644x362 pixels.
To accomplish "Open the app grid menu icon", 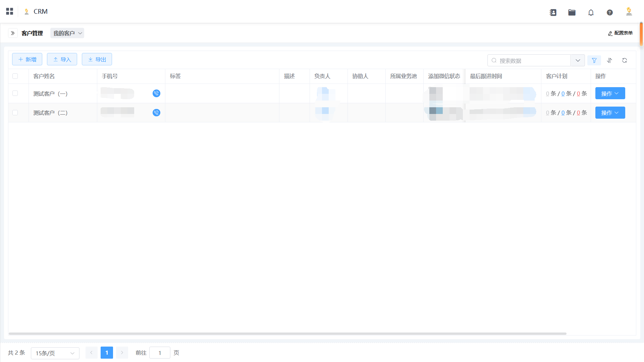I will [x=9, y=11].
